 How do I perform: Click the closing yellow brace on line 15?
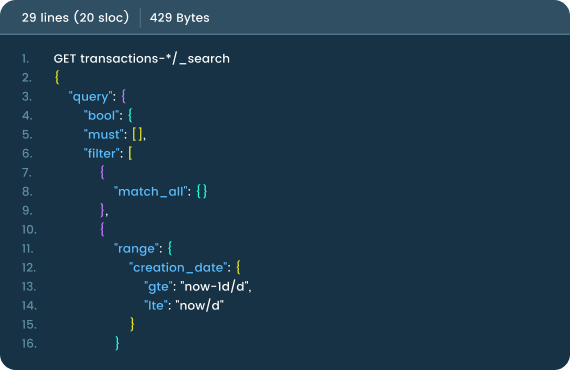(x=132, y=325)
